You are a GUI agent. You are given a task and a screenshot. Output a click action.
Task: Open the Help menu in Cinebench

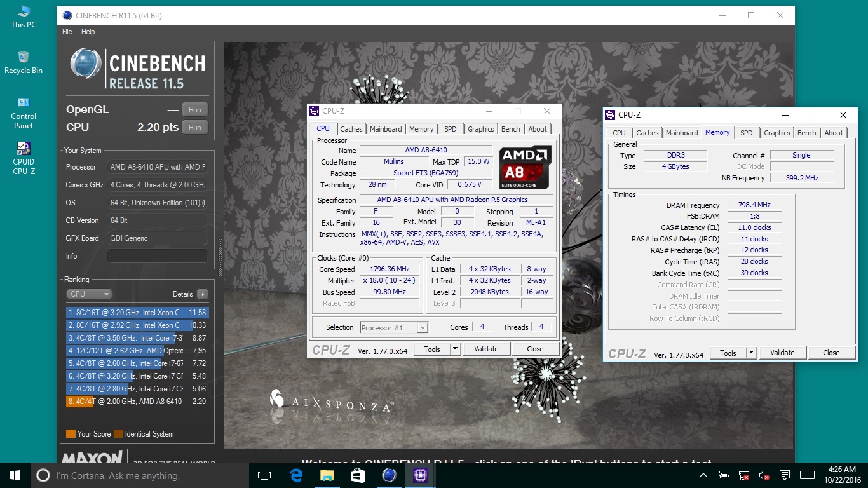point(88,32)
